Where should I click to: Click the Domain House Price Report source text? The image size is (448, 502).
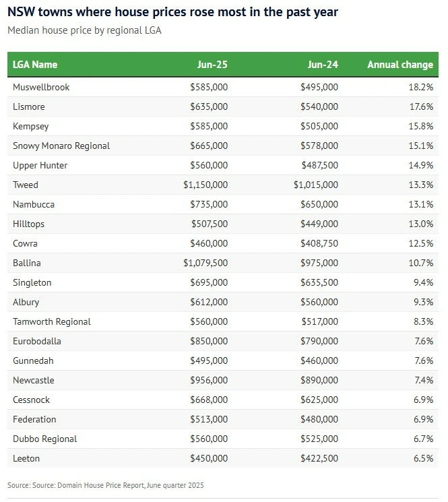coord(106,485)
